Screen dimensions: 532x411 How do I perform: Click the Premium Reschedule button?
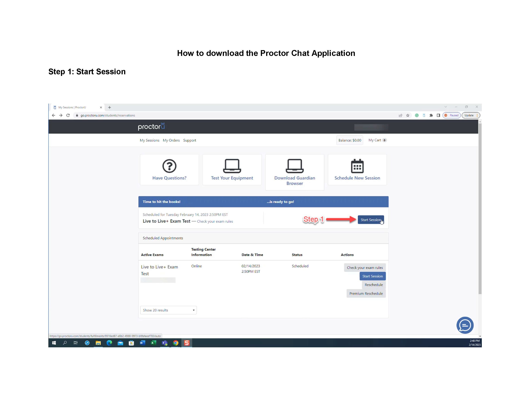(366, 293)
